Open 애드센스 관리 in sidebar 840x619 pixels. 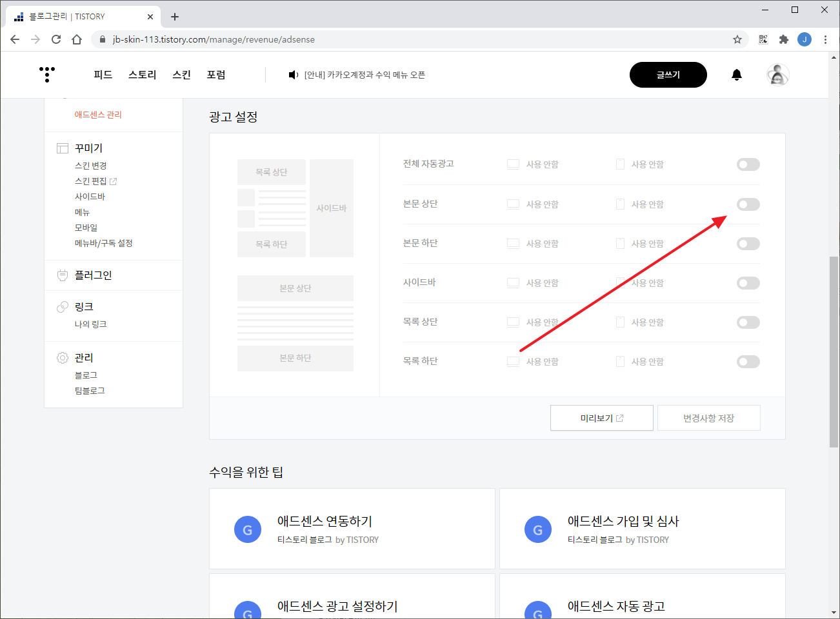[98, 115]
